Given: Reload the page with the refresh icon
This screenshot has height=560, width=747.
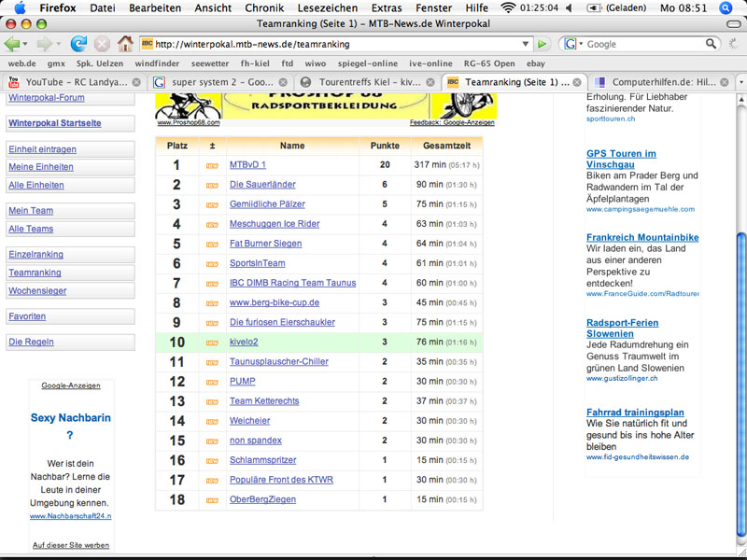Looking at the screenshot, I should click(78, 44).
